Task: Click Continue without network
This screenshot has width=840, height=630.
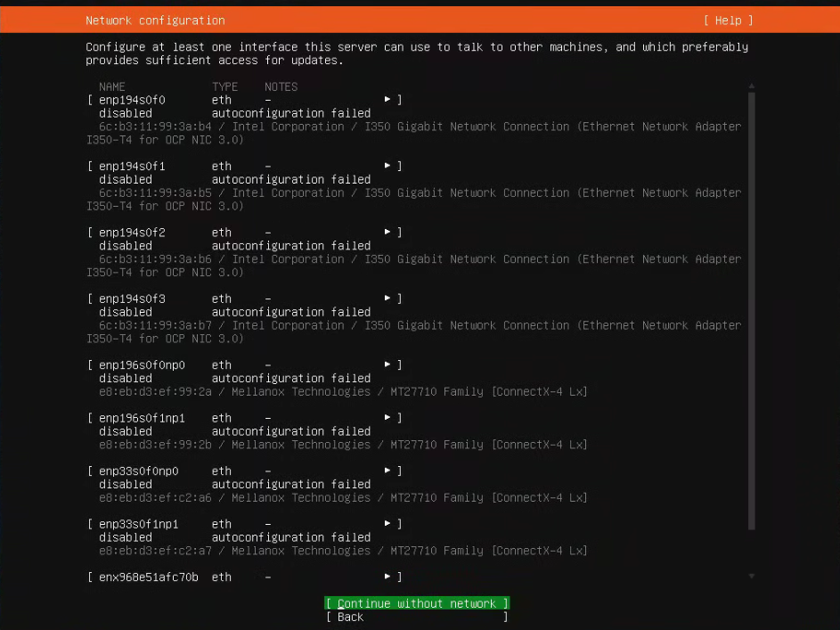Action: point(417,603)
